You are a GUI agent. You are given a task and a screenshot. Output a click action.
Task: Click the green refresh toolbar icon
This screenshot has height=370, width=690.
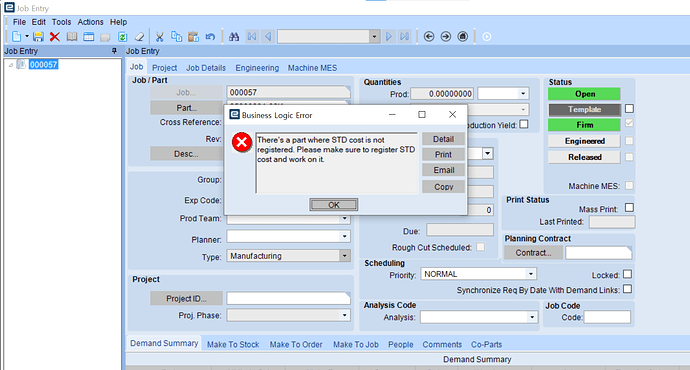tap(122, 37)
